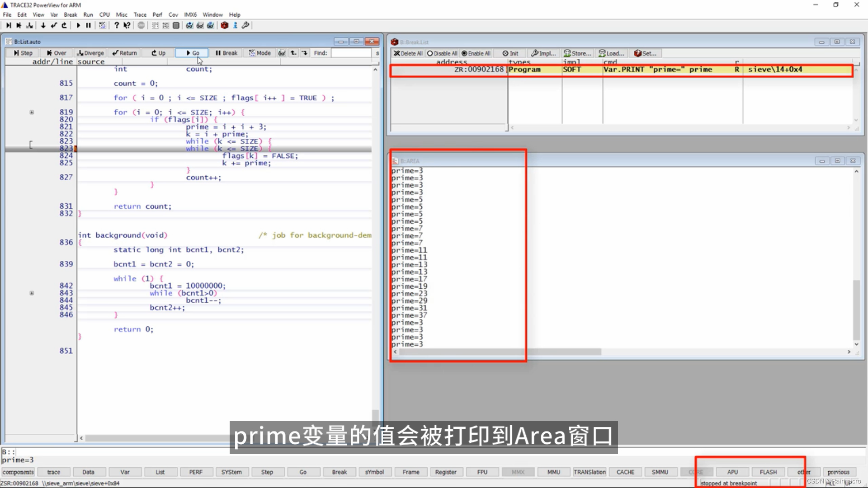The image size is (868, 488).
Task: Open the register window icon in main toolbar
Action: point(176,25)
